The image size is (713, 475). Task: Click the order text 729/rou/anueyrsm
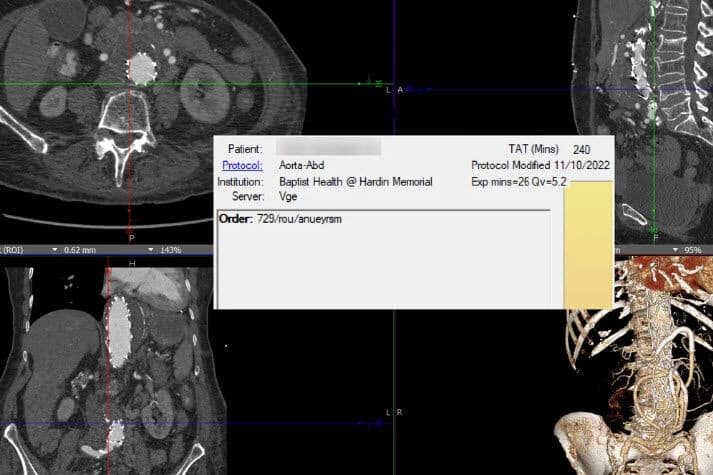pos(299,219)
